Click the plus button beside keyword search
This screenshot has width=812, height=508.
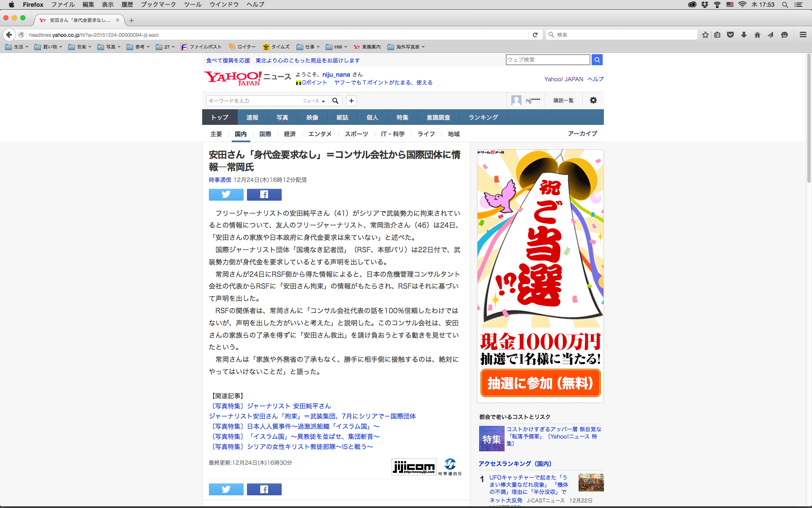point(351,101)
